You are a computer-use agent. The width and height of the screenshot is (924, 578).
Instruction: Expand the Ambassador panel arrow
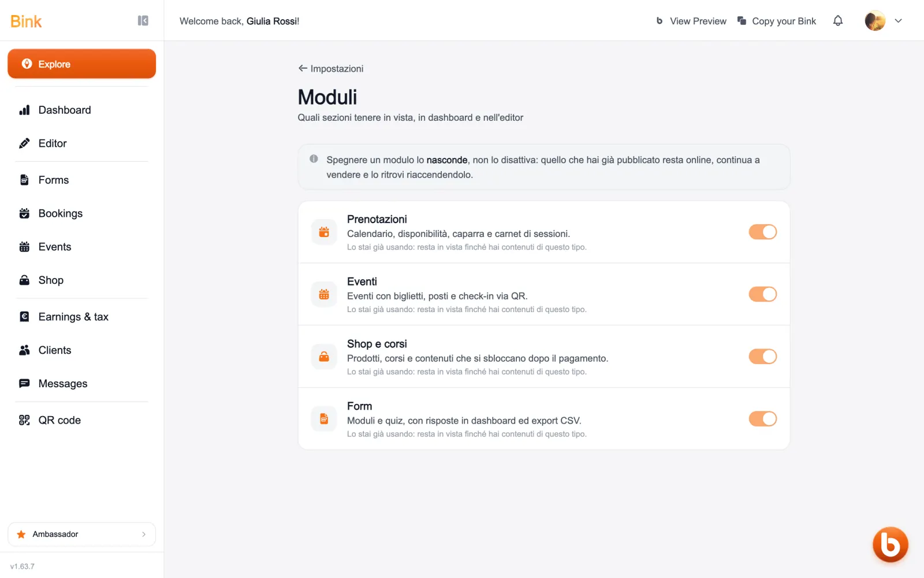[x=144, y=534]
